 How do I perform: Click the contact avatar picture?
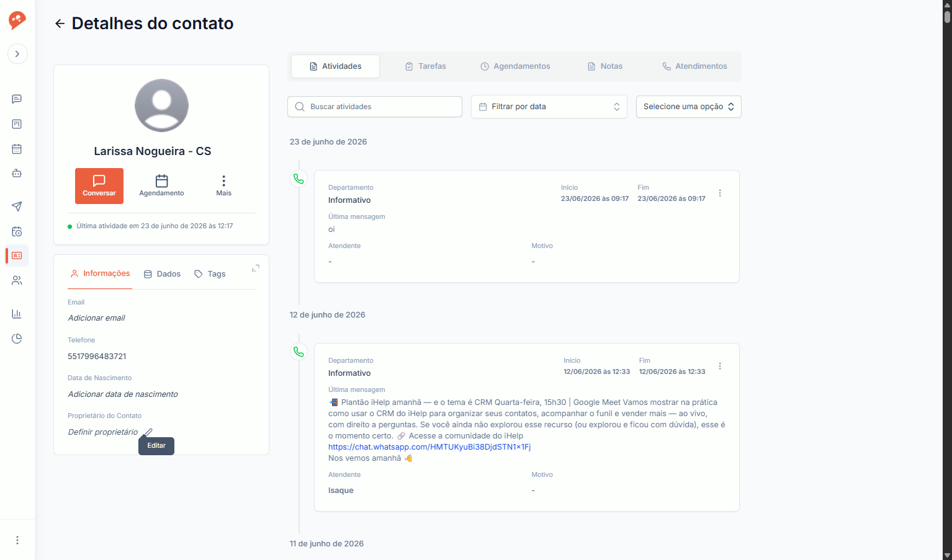click(x=161, y=105)
